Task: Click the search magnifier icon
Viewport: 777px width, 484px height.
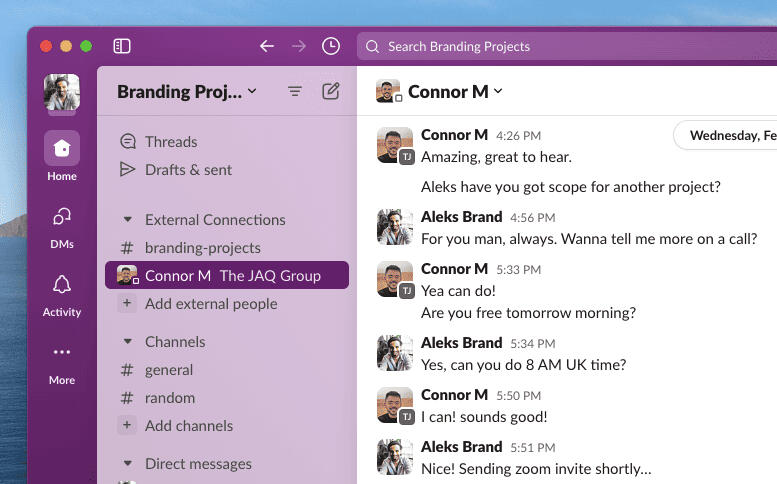Action: (373, 47)
